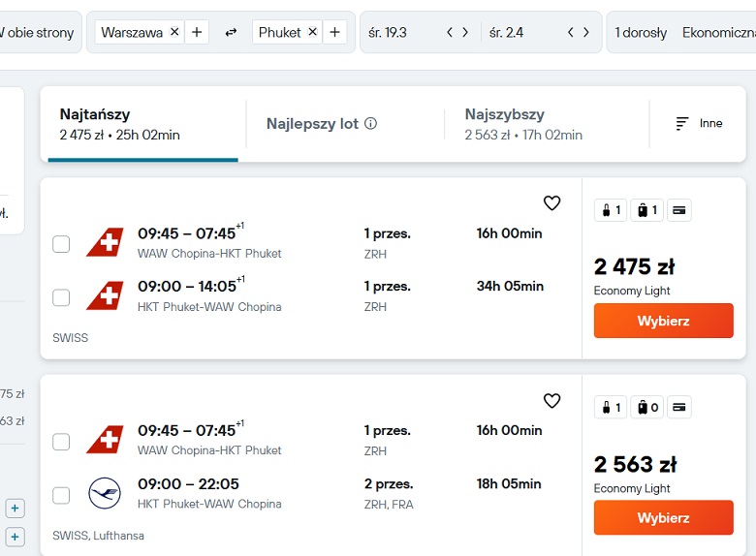Add another origin city with plus
Viewport: 756px width, 556px height.
point(197,32)
